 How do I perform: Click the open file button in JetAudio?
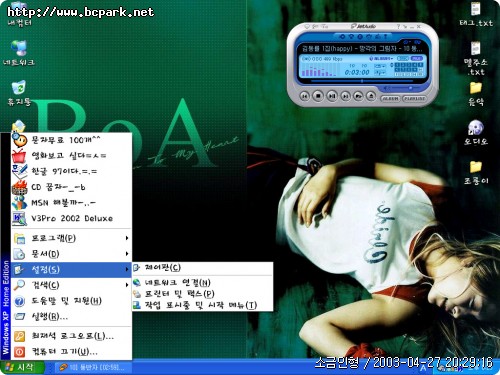[x=358, y=96]
